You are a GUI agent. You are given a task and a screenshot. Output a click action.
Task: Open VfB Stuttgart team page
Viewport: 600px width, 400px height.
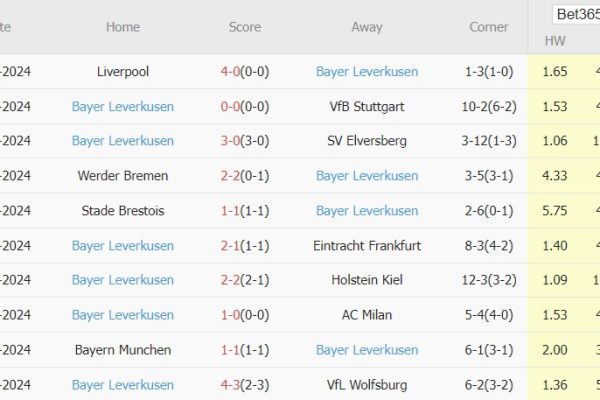click(367, 107)
